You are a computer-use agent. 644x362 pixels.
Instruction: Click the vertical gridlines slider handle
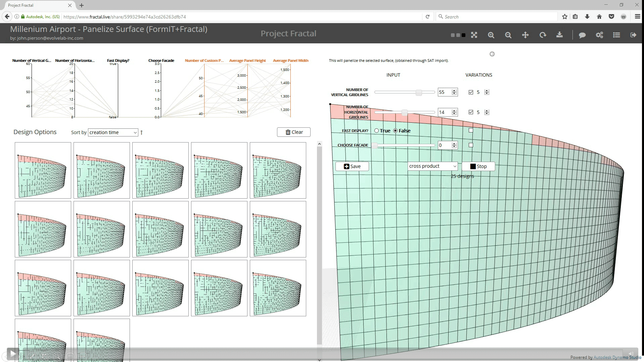click(419, 92)
